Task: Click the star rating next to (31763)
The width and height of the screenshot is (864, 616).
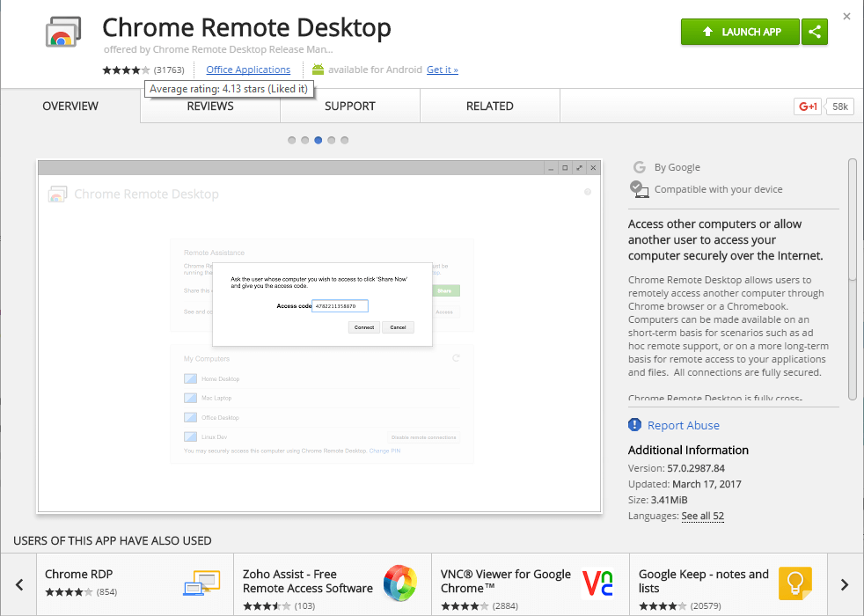Action: tap(126, 70)
